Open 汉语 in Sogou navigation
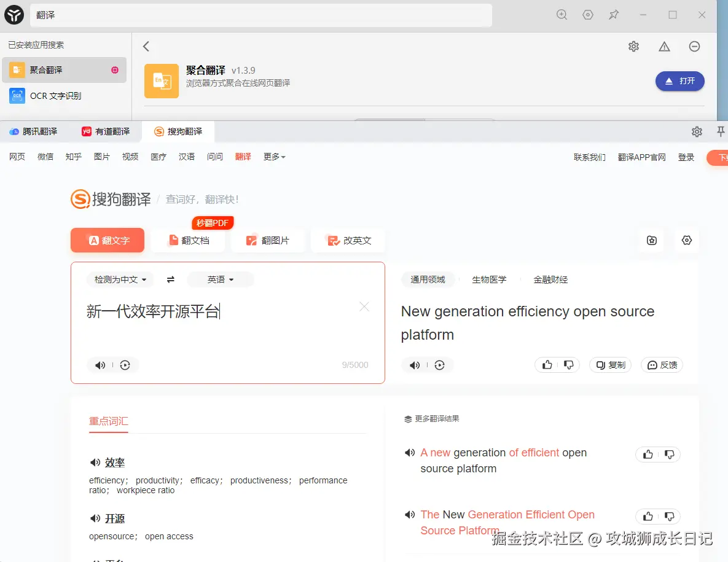 (187, 157)
